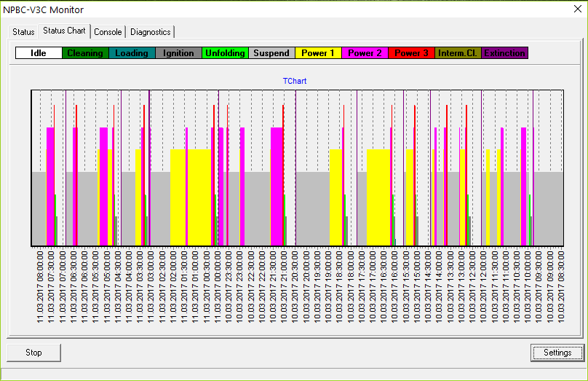Select the magenta Power 2 legend swatch
The image size is (588, 381).
pyautogui.click(x=365, y=53)
